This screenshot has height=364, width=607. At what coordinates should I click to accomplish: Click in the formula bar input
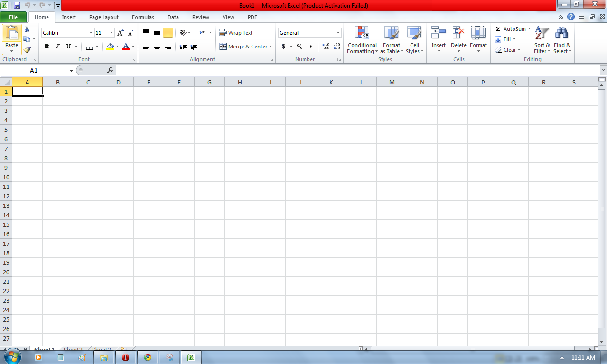pos(357,70)
